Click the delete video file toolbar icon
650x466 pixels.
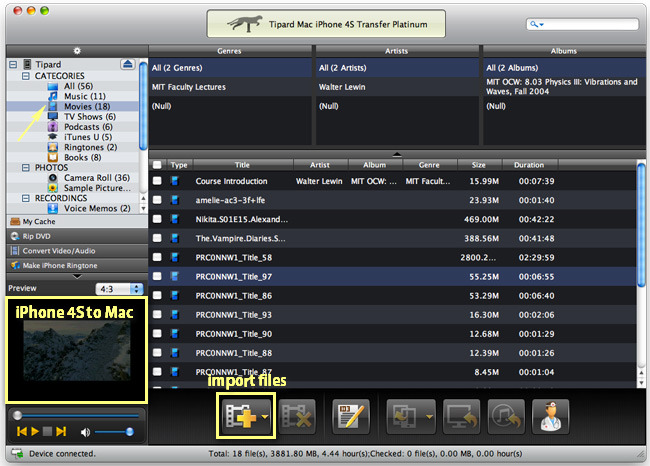(x=297, y=416)
